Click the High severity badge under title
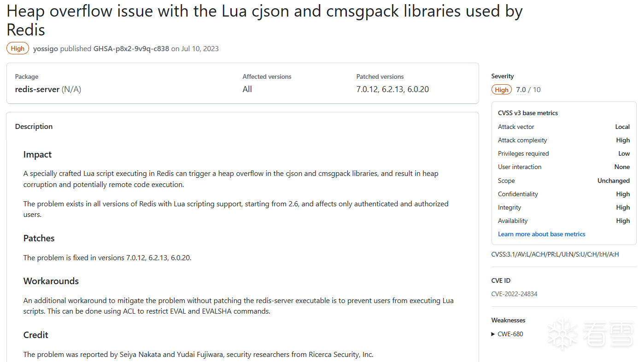 18,48
